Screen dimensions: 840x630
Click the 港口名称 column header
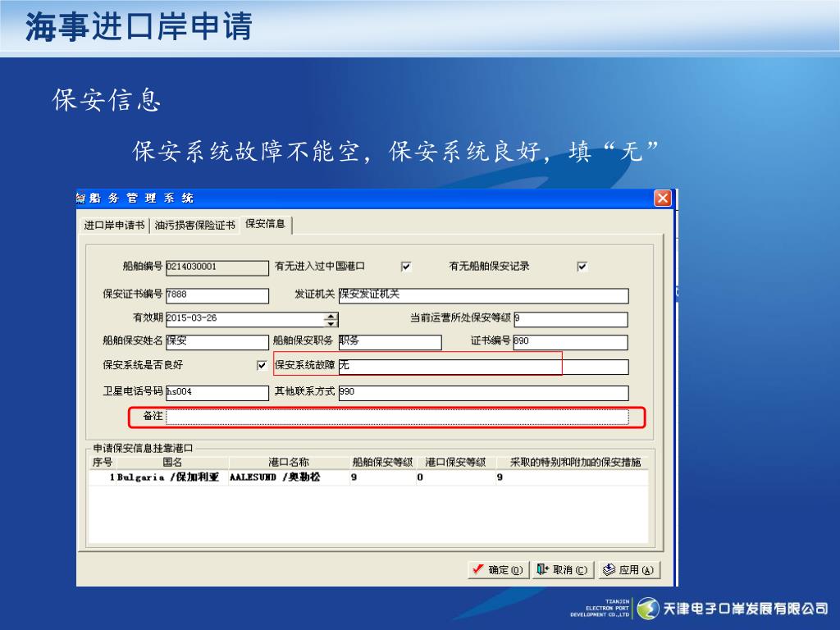pos(289,463)
